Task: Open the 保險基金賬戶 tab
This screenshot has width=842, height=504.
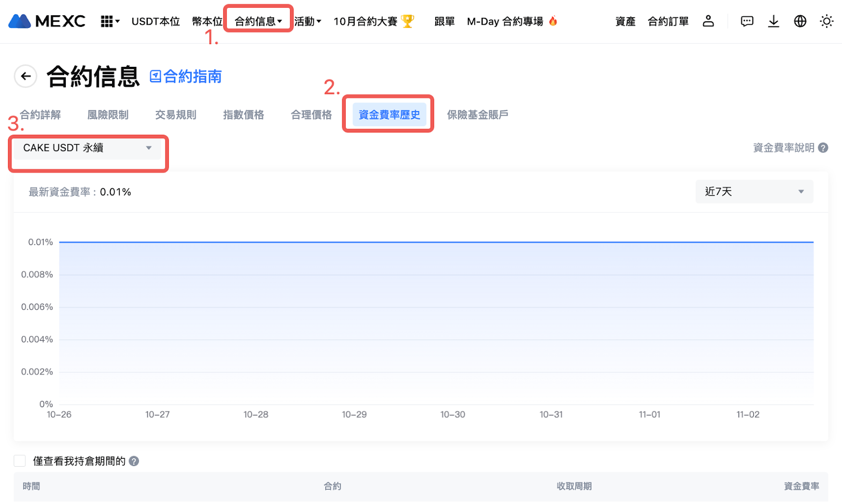Action: (477, 115)
